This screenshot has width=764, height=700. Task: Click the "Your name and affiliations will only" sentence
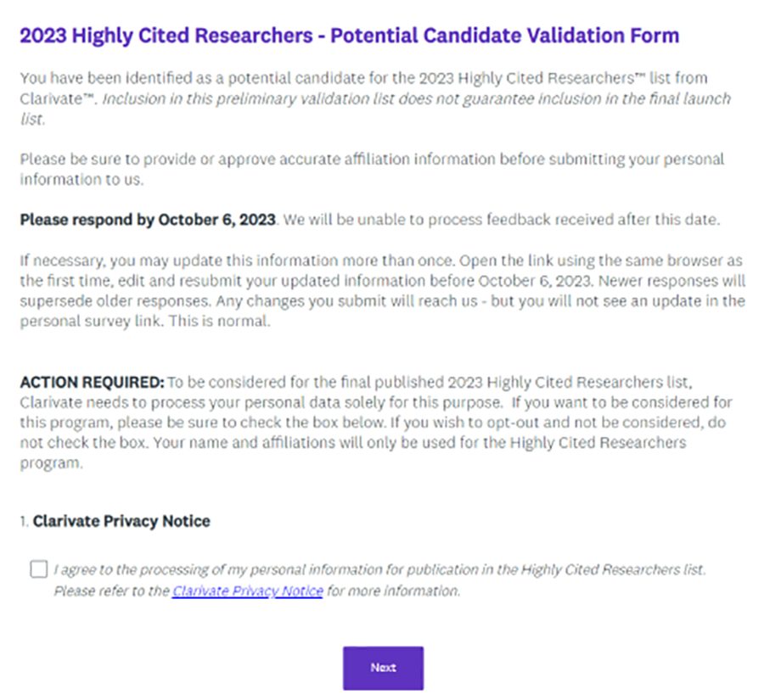point(353,452)
